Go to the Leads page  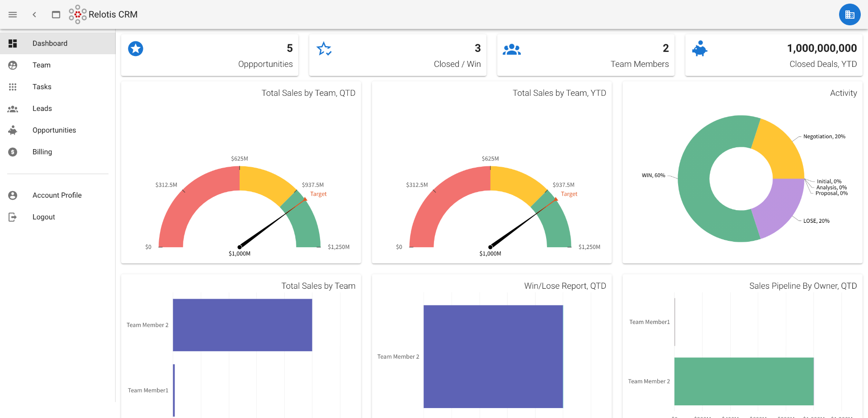pos(42,108)
